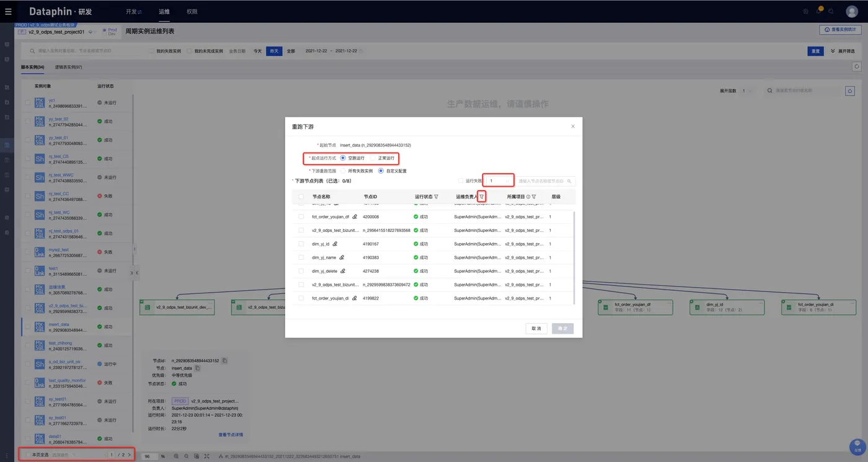Open the hamburger menu beside Dataphin logo
Screen dimensions: 868x462
(8, 11)
